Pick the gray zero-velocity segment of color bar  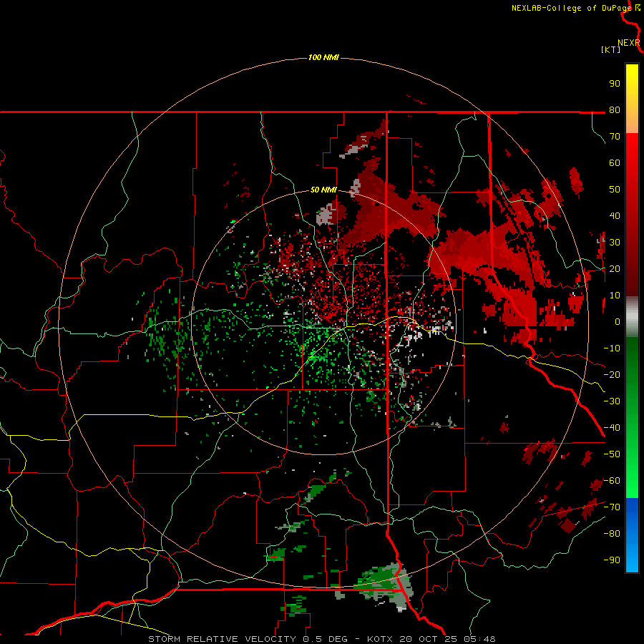632,317
